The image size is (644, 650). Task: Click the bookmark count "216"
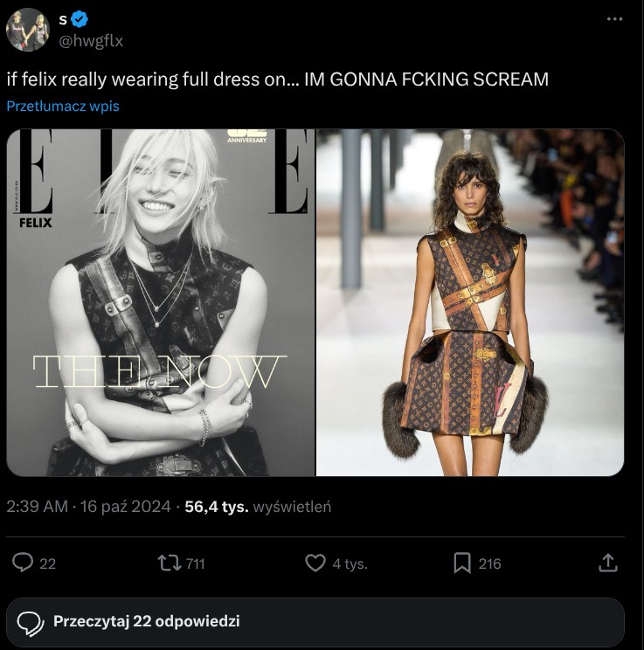pos(490,564)
